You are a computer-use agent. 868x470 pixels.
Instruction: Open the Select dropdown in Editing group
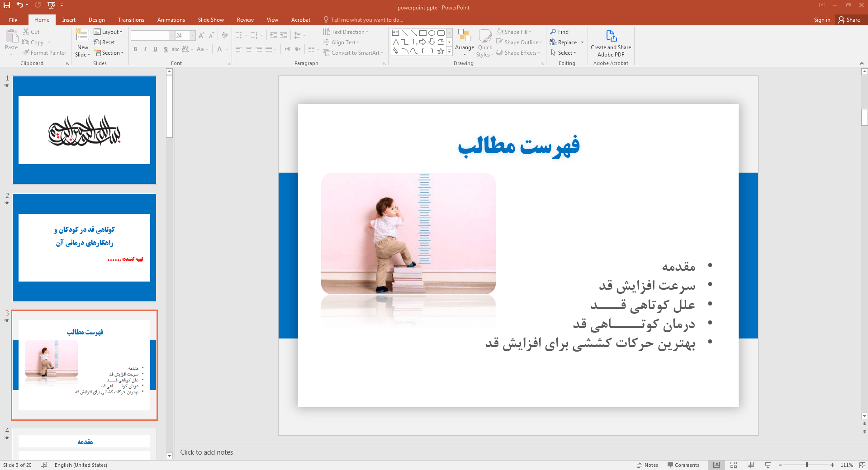pyautogui.click(x=564, y=53)
